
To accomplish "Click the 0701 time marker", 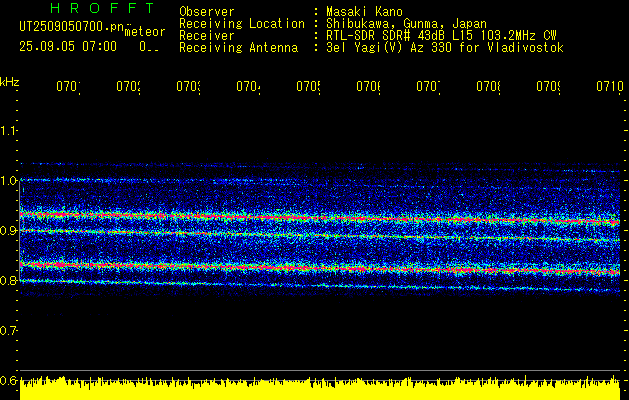I will pyautogui.click(x=68, y=87).
